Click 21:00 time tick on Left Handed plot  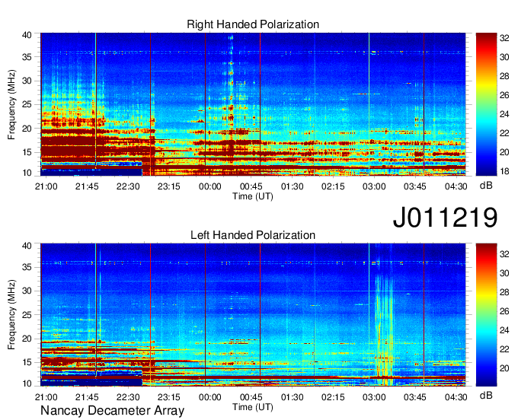[46, 397]
